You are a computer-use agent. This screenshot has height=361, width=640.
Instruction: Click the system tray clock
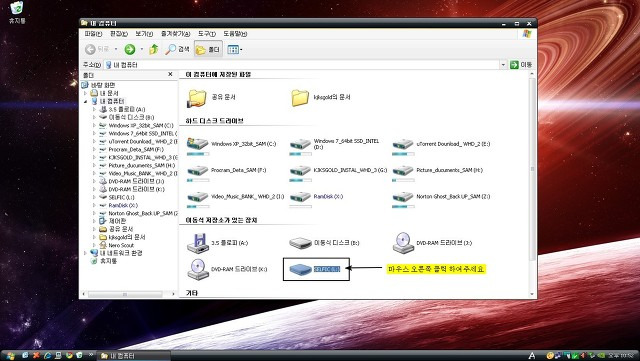pos(622,356)
